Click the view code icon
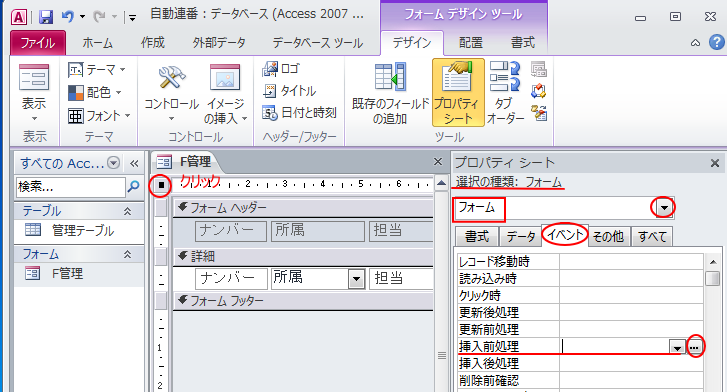Image resolution: width=727 pixels, height=392 pixels. tap(539, 91)
